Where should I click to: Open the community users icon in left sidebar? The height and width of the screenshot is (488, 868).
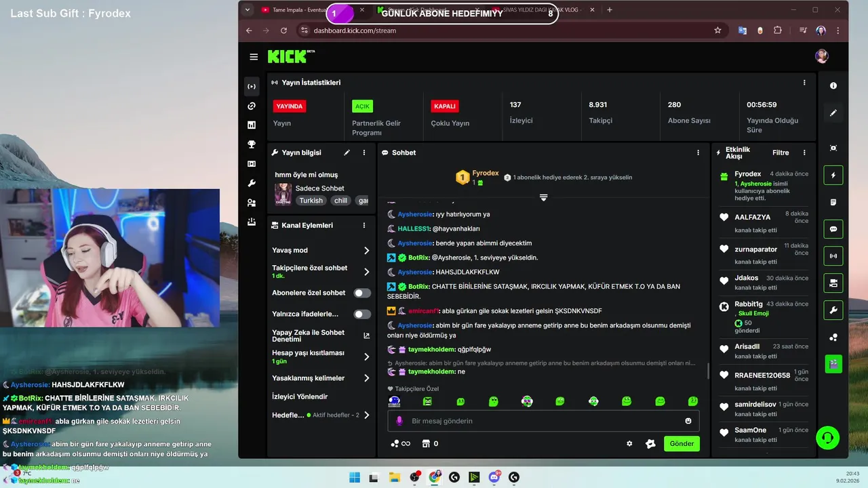coord(252,202)
